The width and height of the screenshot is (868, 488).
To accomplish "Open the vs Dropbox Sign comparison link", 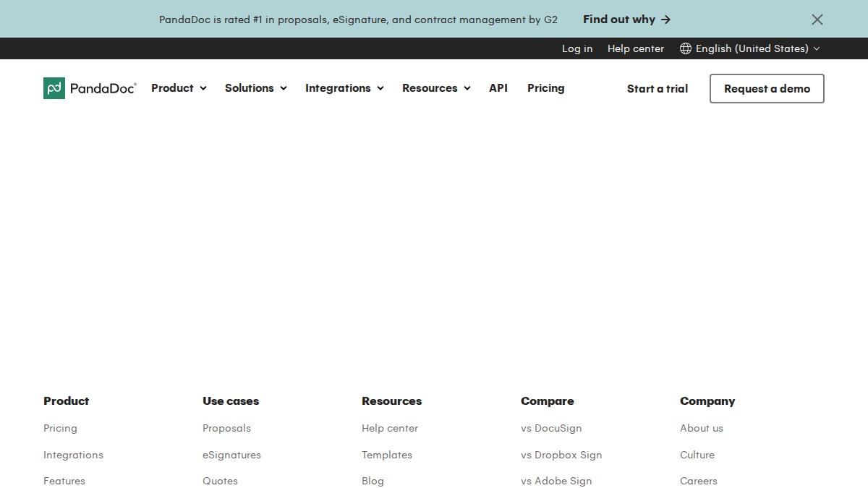I will (x=561, y=455).
